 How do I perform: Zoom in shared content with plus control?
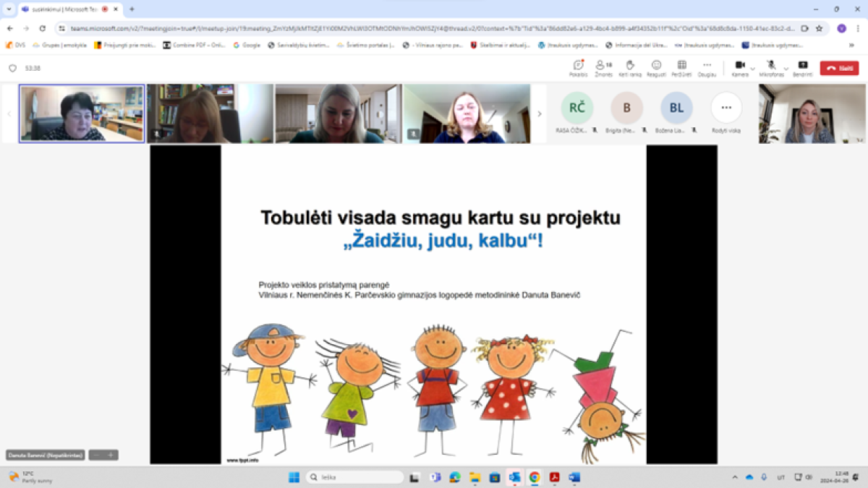pos(111,455)
